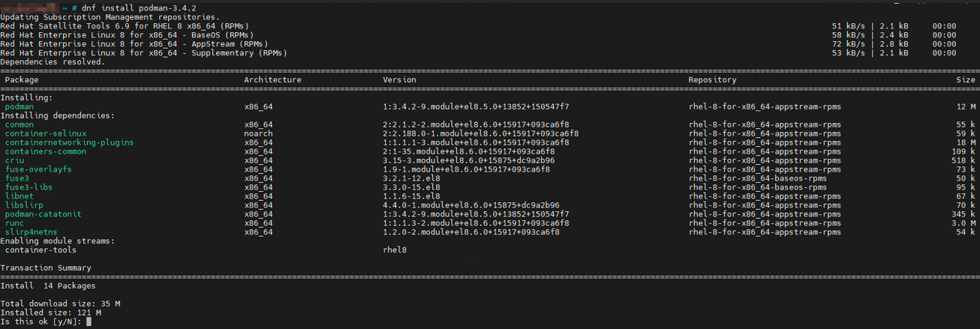Click the 'container-selinux' package entry
980x329 pixels.
coord(46,133)
